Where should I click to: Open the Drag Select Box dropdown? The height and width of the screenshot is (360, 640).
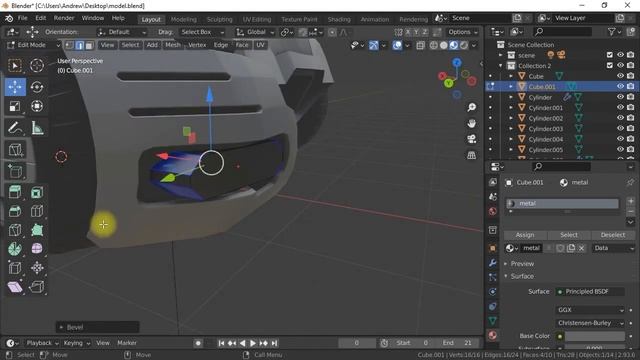pos(202,32)
